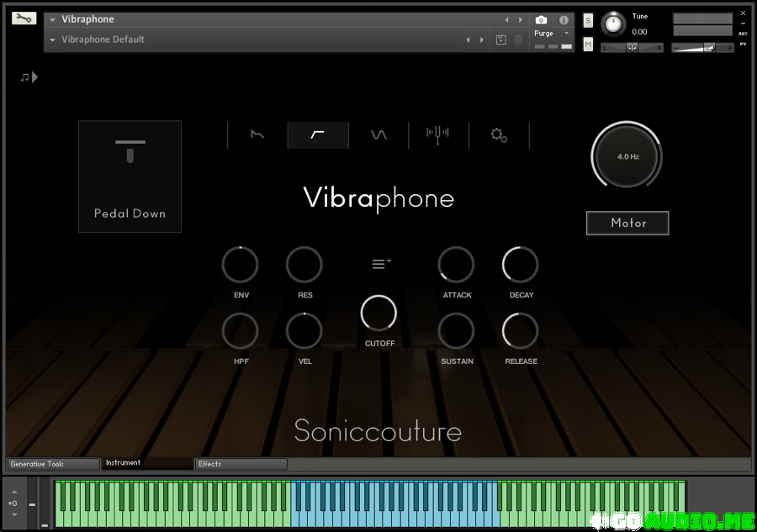
Task: Switch to the Effects tab
Action: (x=241, y=464)
